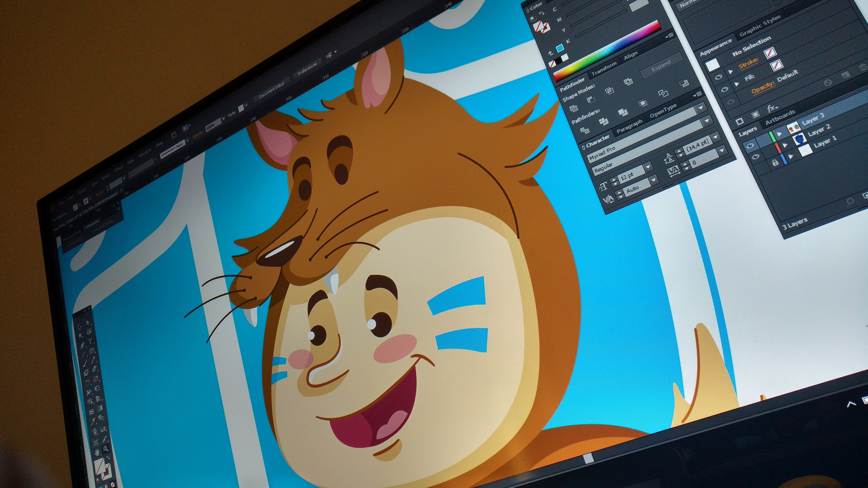The height and width of the screenshot is (488, 868).
Task: Select the Paintbrush tool
Action: pyautogui.click(x=85, y=363)
